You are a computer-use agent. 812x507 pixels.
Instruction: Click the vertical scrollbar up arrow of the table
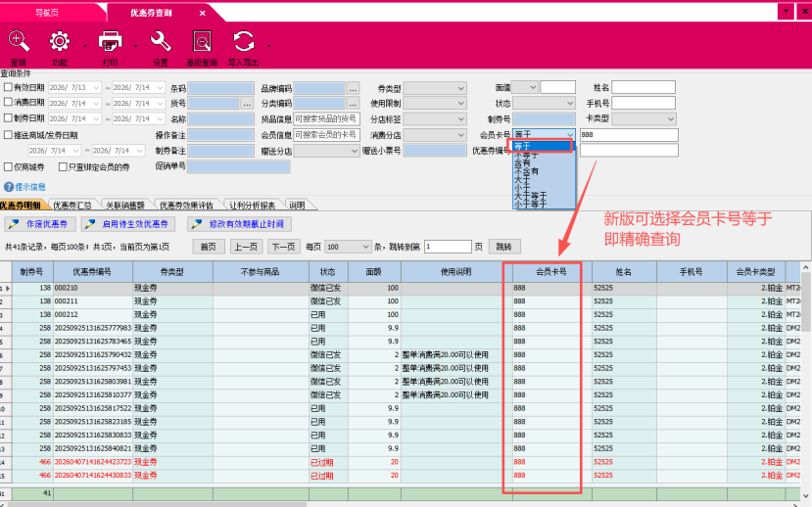click(x=805, y=267)
